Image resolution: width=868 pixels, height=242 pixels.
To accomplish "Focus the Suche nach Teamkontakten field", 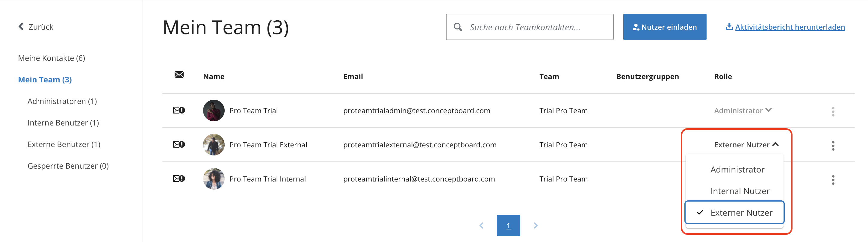I will 529,27.
